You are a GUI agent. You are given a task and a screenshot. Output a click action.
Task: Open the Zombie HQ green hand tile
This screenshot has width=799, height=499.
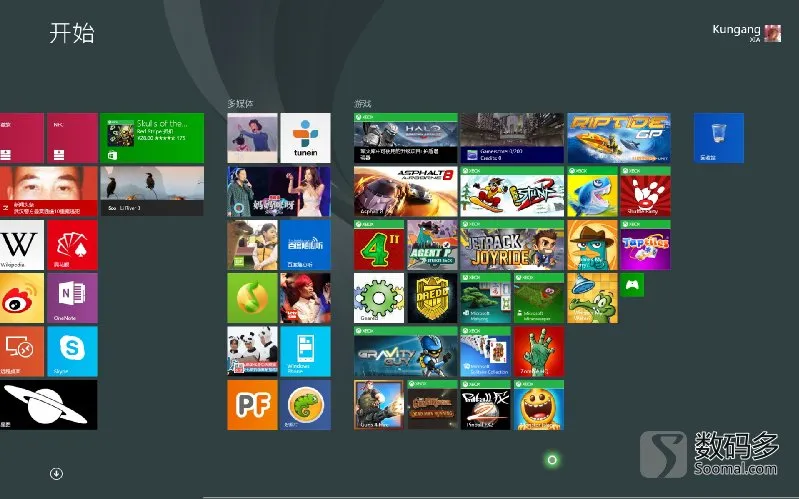click(x=539, y=352)
